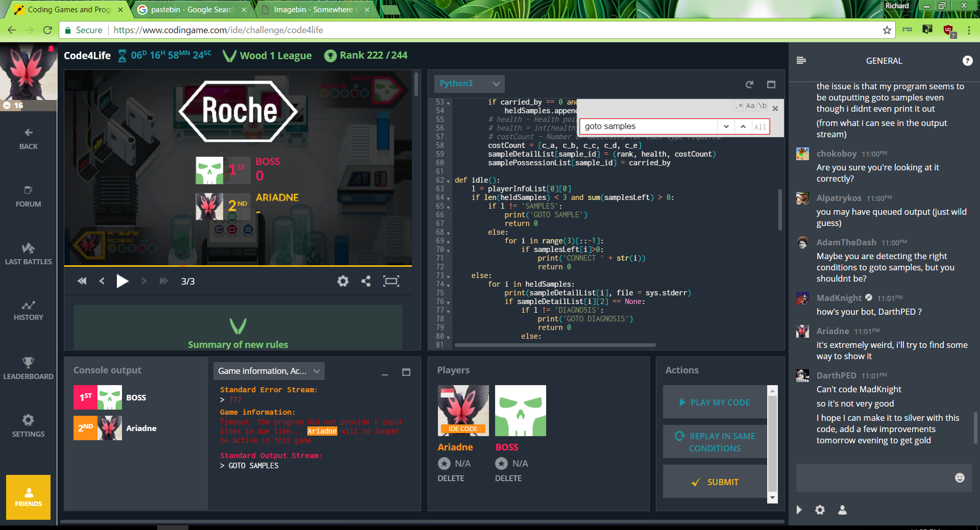This screenshot has height=530, width=980.
Task: Open the emoji picker in chat
Action: point(960,477)
